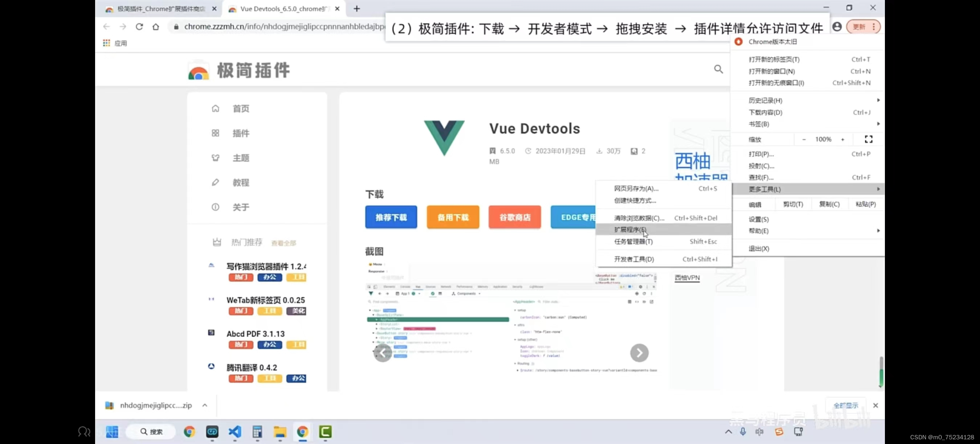Click the Vue Devtools screenshot thumbnail
The image size is (980, 444).
[511, 317]
